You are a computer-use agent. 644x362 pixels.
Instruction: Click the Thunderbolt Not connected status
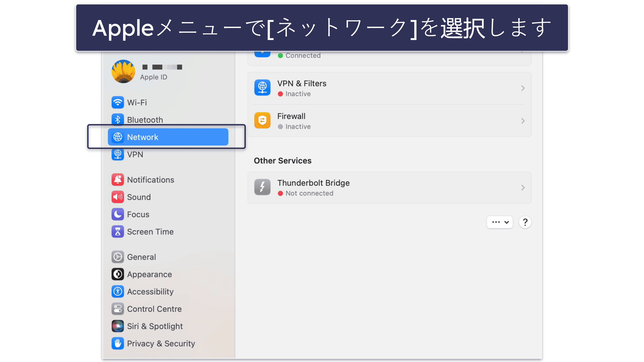pyautogui.click(x=310, y=193)
